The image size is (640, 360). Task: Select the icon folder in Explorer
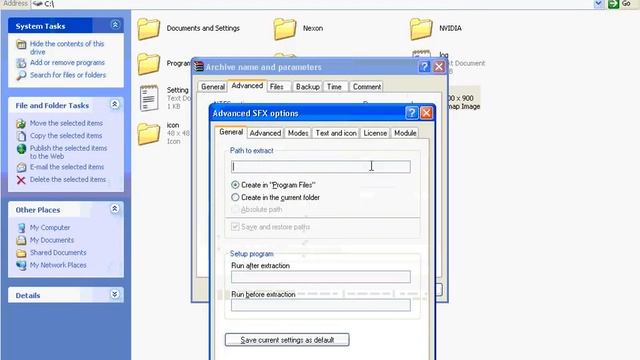[x=149, y=134]
